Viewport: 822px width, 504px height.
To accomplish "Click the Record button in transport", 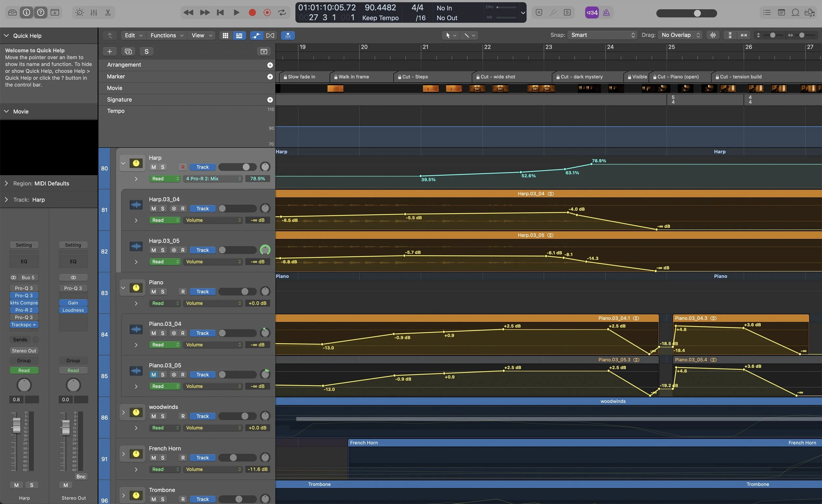I will pos(252,12).
